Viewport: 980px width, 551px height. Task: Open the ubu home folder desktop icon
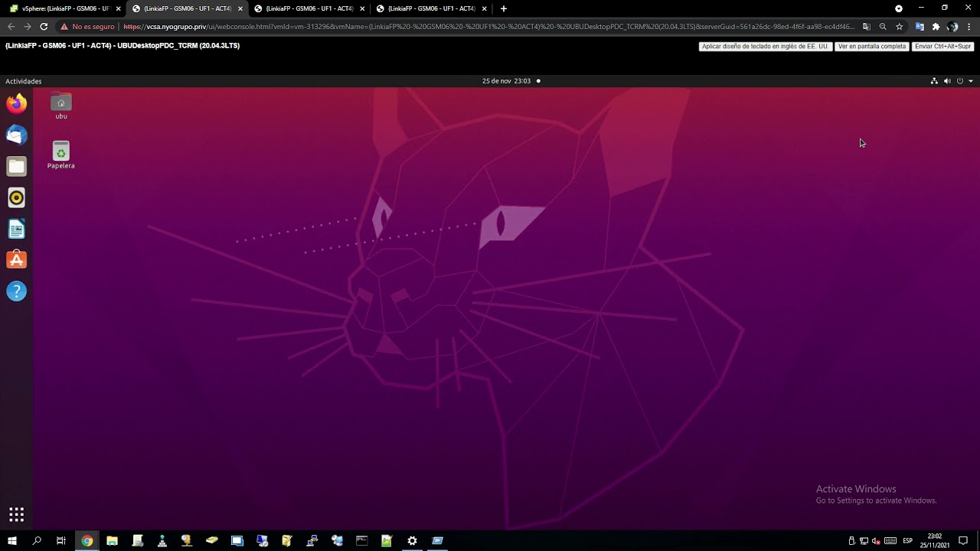(61, 106)
